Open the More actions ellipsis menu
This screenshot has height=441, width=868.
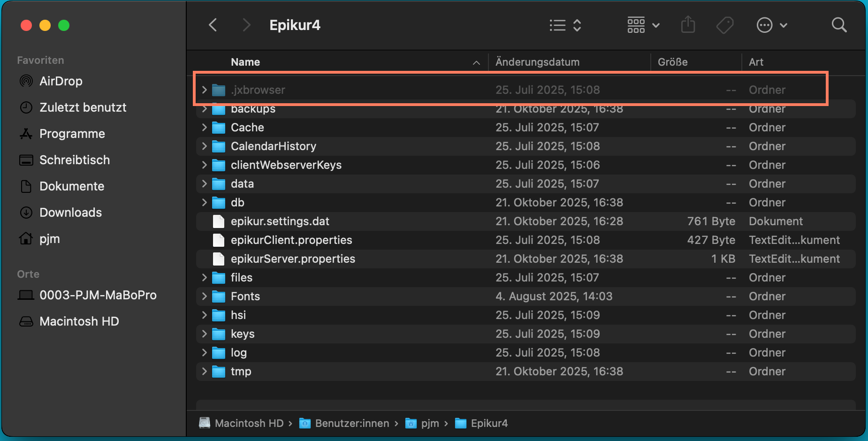click(772, 25)
